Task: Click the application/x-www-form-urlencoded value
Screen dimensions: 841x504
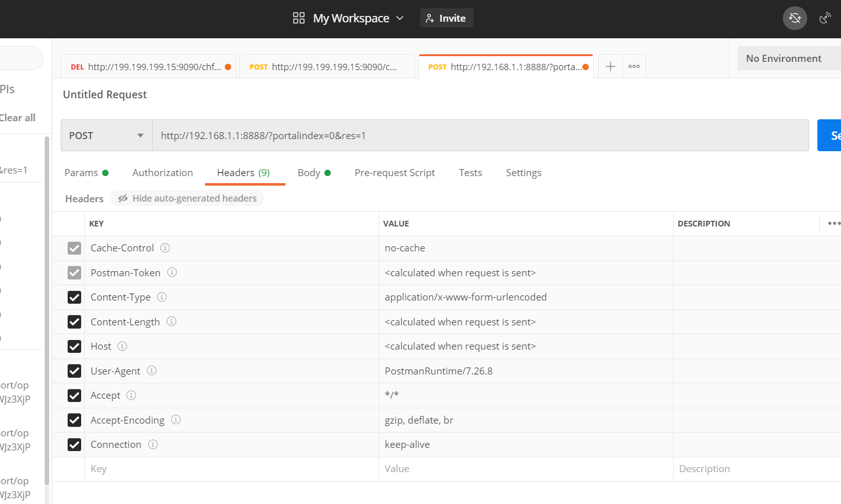Action: pyautogui.click(x=466, y=297)
